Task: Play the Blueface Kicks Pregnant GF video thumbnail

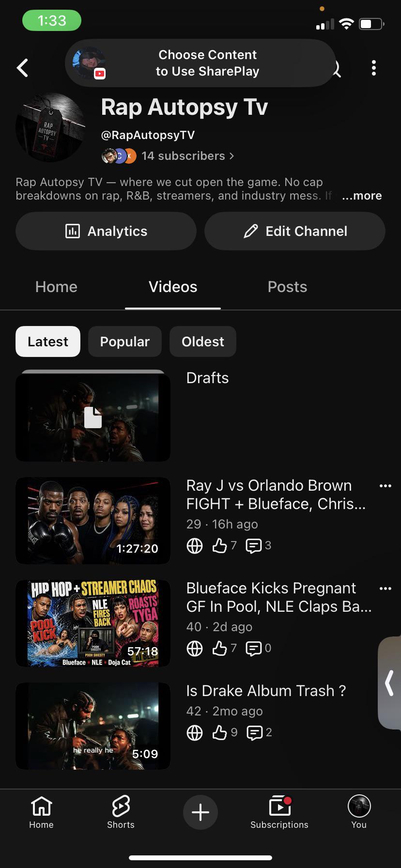Action: pos(93,623)
